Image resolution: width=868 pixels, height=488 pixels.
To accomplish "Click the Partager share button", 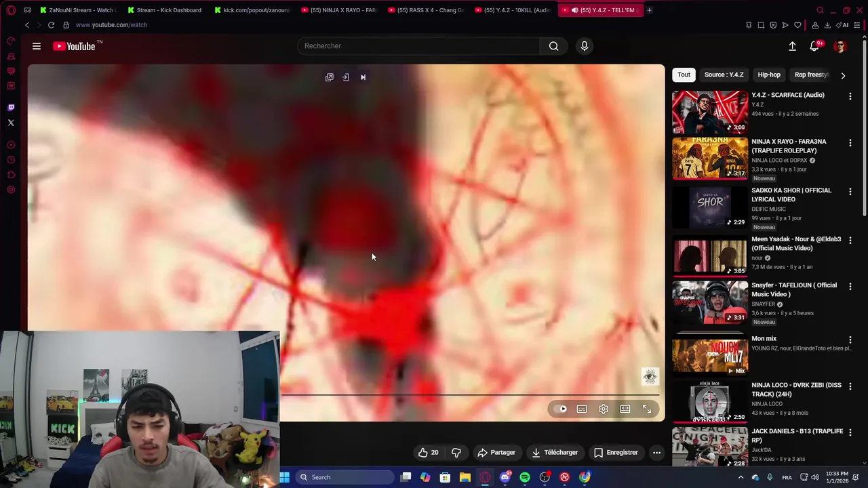I will (496, 452).
